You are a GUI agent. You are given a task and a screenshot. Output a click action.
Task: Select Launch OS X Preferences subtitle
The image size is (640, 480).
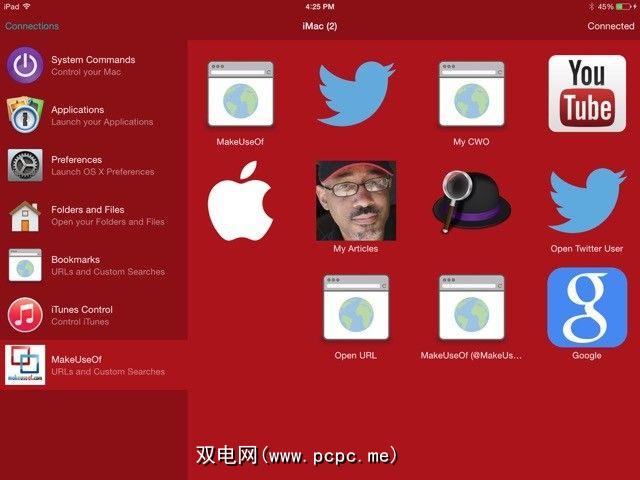click(103, 172)
